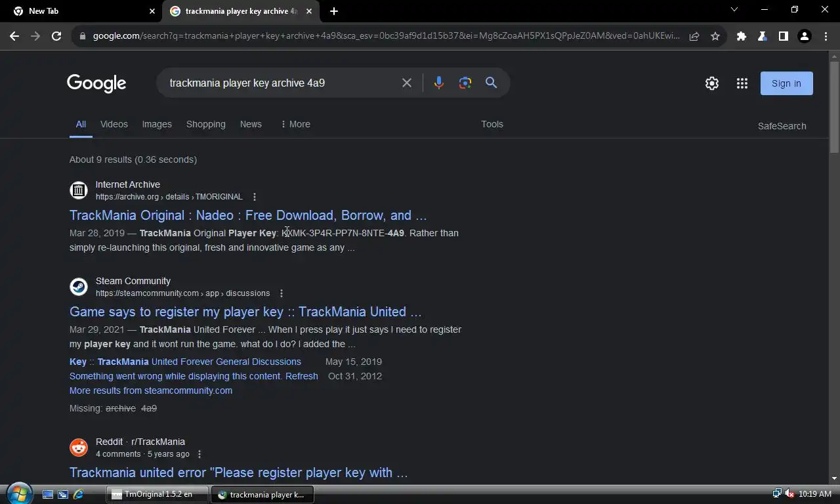The height and width of the screenshot is (504, 840).
Task: Open More results from steamcommunity.com
Action: (151, 390)
